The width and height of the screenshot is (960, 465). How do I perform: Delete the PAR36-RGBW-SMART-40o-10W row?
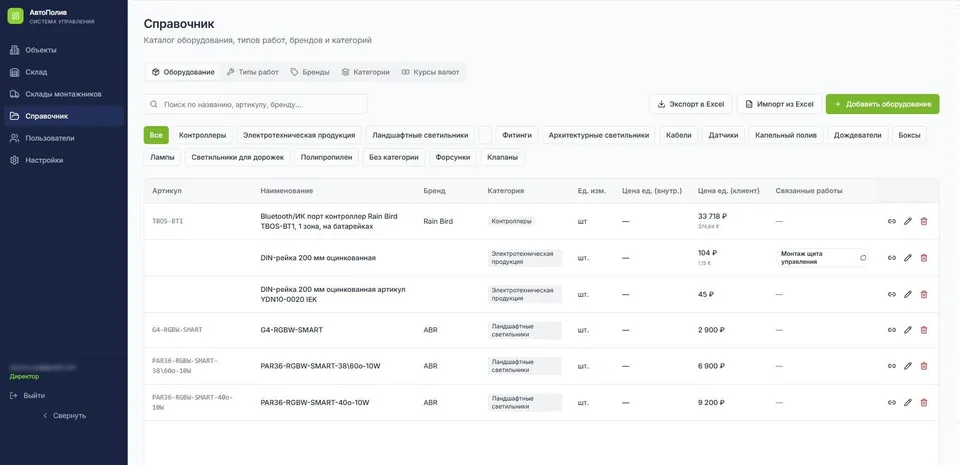tap(924, 403)
